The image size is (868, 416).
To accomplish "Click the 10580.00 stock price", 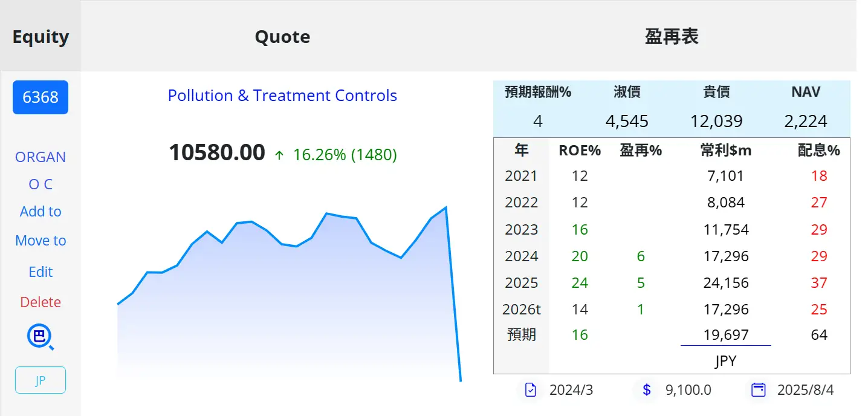I will [217, 153].
